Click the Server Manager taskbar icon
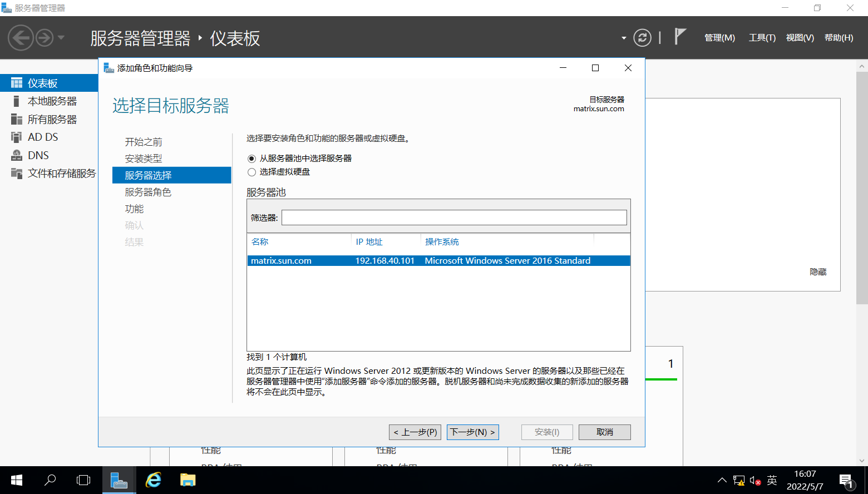 coord(119,480)
